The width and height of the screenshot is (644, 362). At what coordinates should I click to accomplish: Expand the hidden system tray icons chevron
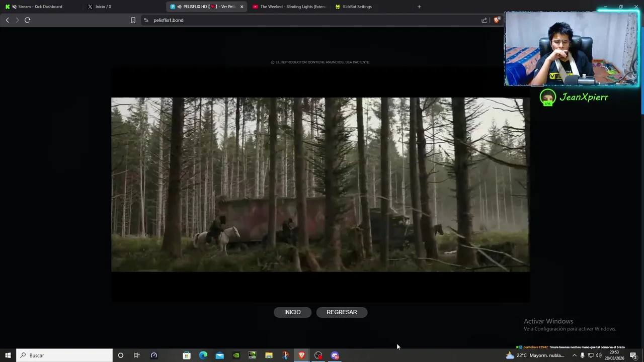574,355
